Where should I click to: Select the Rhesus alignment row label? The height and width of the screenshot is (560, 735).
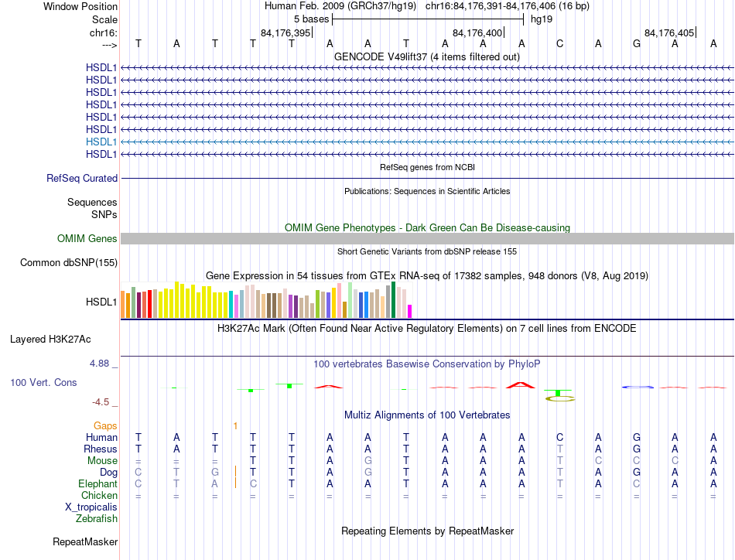click(100, 449)
